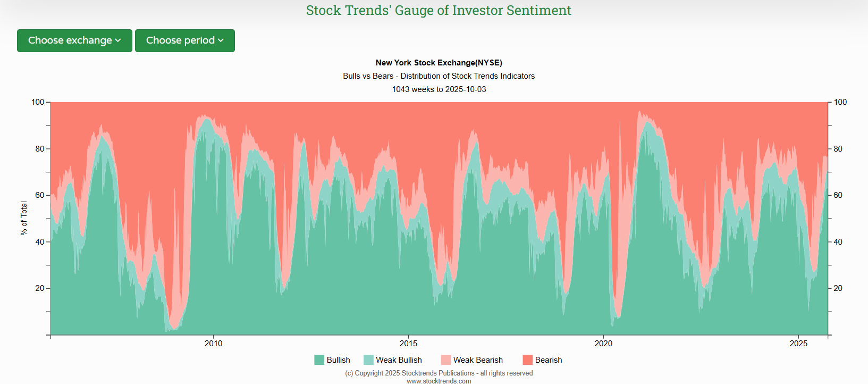Click the Weak Bearish legend swatch

click(445, 360)
